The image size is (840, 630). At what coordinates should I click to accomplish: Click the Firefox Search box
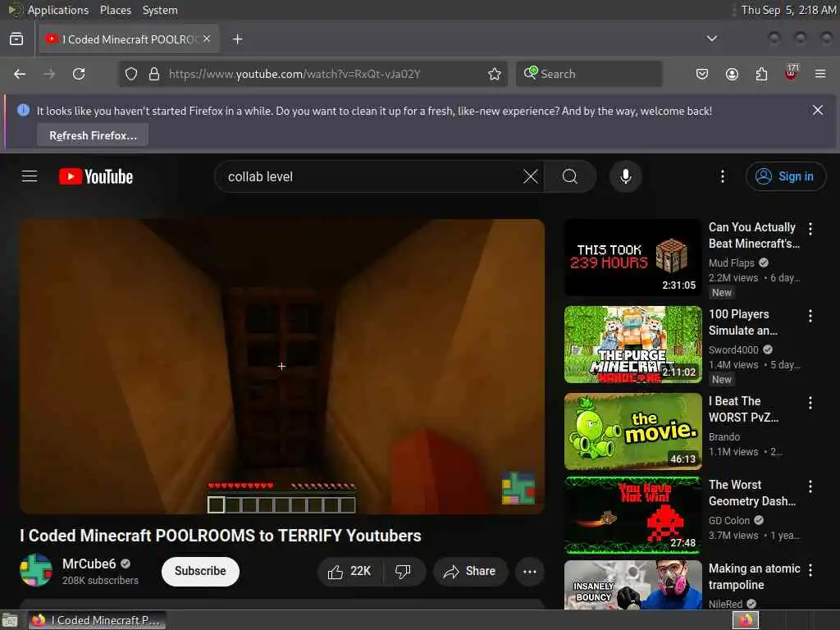pyautogui.click(x=589, y=74)
